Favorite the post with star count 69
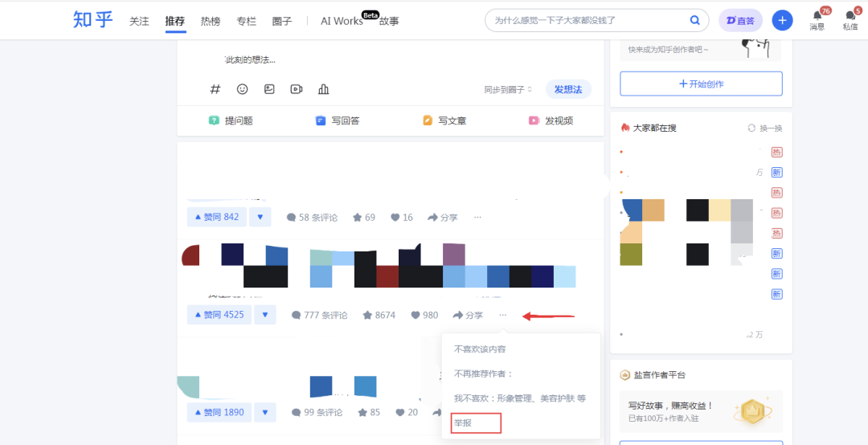Screen dimensions: 868x445 [x=364, y=218]
